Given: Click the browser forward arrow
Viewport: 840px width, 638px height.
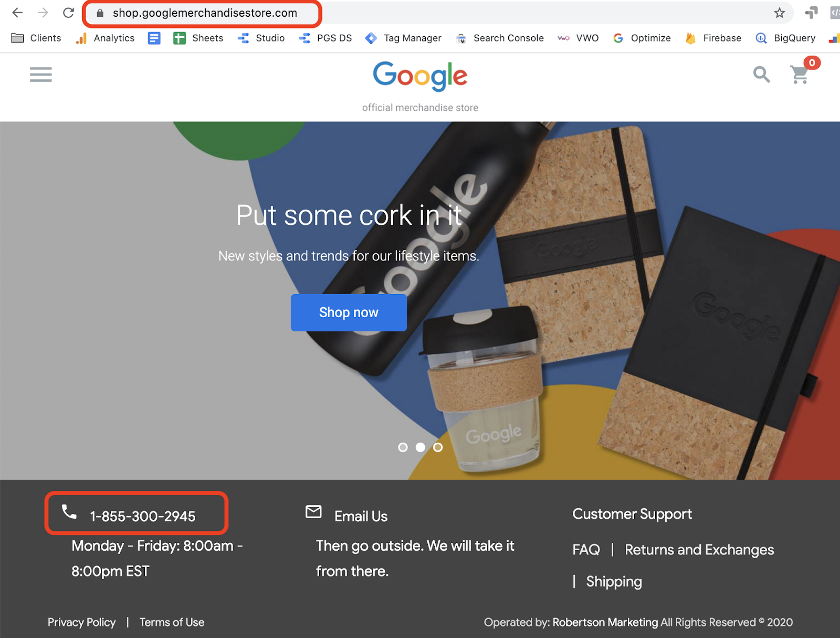Looking at the screenshot, I should (43, 13).
